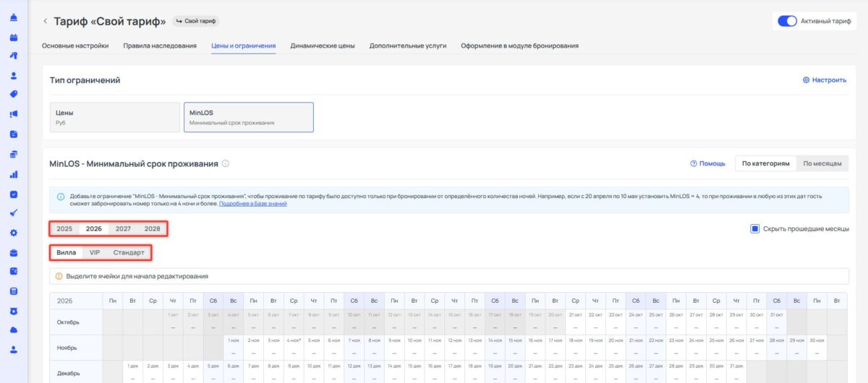
Task: Select the '4 ноя*' calendar cell
Action: [x=293, y=348]
